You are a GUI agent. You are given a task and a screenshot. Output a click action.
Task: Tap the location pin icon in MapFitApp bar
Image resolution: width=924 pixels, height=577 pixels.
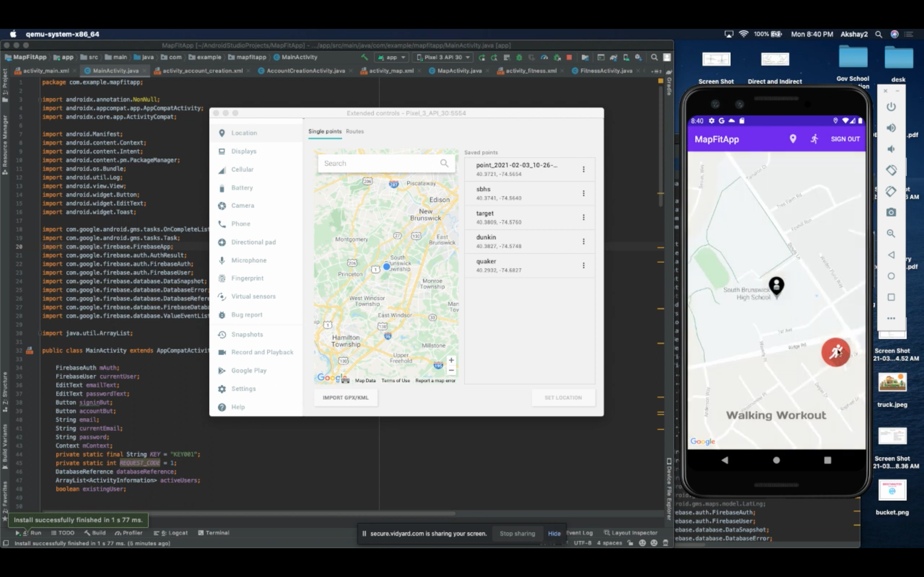793,139
